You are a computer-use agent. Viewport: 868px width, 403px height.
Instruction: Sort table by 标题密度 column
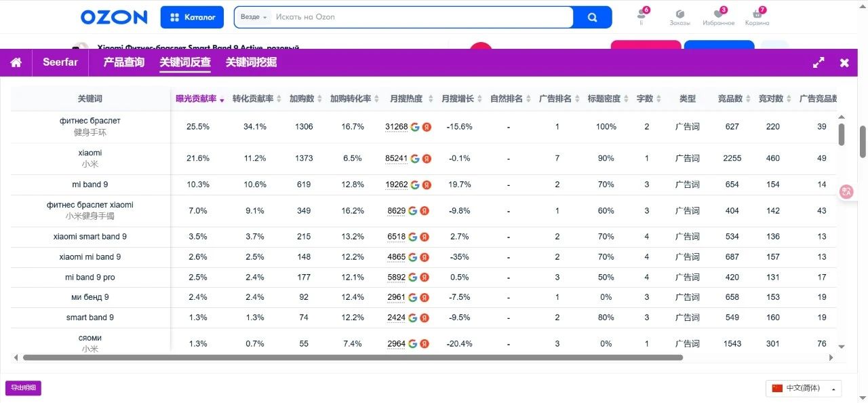(608, 99)
